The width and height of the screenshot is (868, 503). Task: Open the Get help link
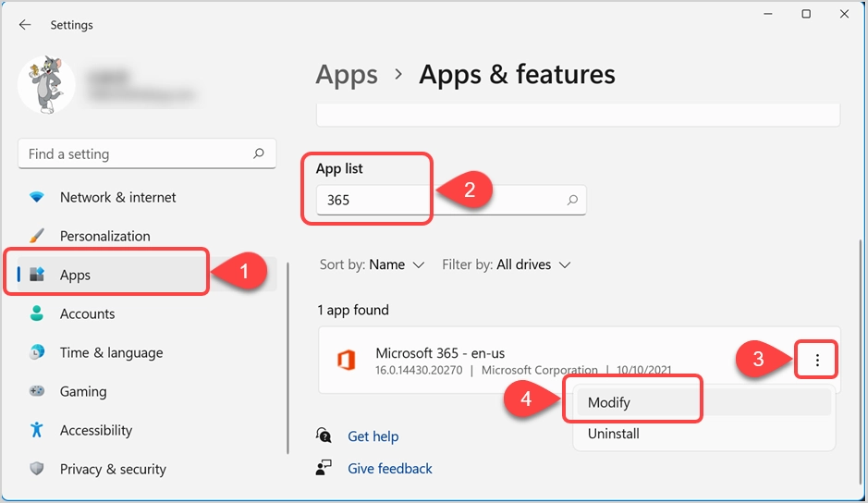click(373, 436)
